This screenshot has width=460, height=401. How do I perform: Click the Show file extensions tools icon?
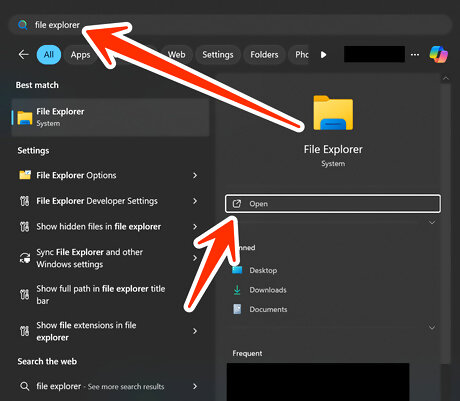pos(25,331)
